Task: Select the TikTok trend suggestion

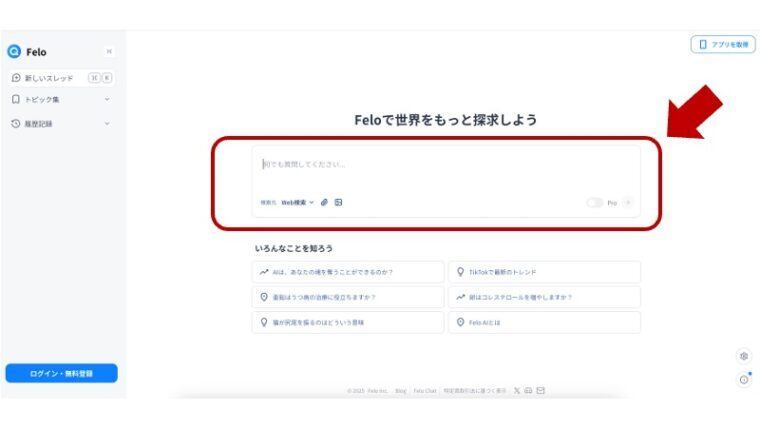Action: pyautogui.click(x=544, y=272)
